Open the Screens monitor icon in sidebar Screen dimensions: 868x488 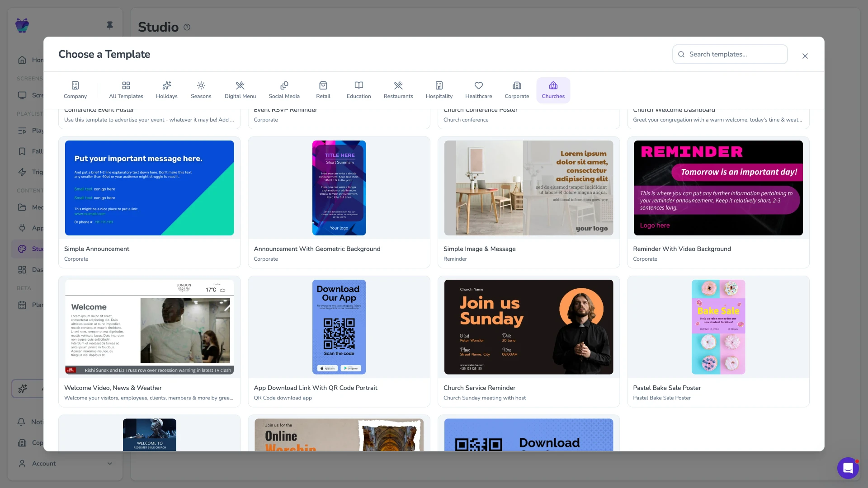[22, 95]
